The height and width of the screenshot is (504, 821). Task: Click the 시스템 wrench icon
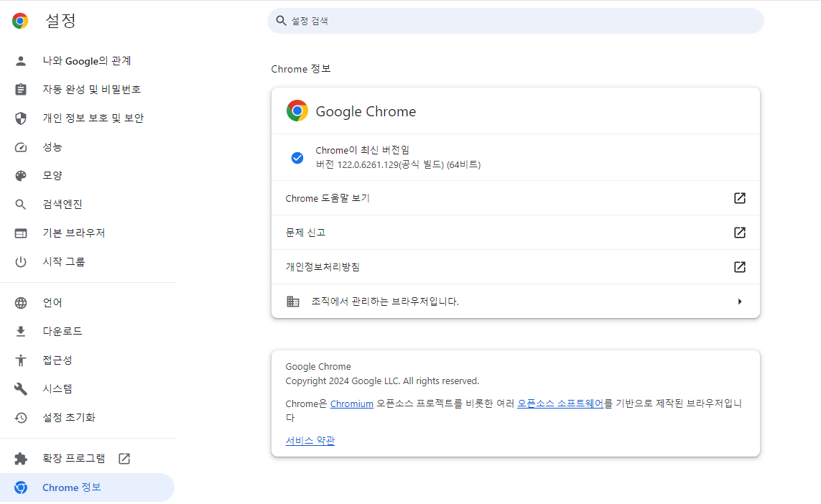point(22,388)
